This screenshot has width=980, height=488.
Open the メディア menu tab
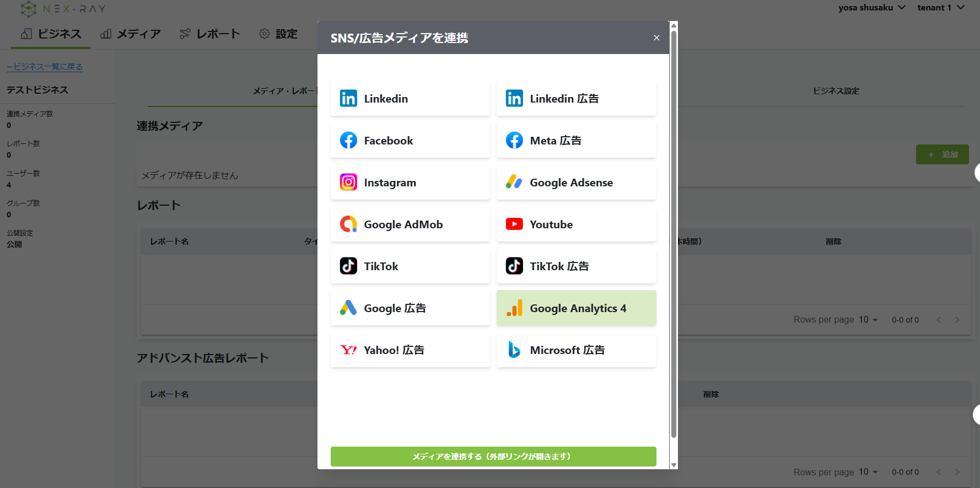pyautogui.click(x=131, y=34)
